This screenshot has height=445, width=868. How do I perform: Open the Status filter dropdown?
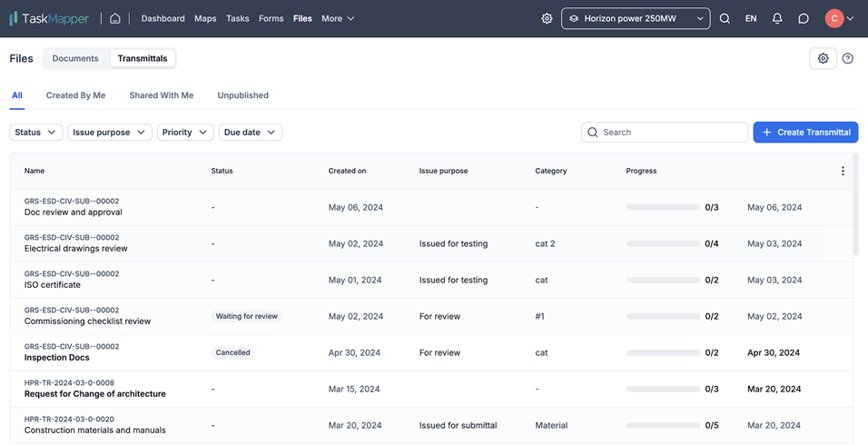tap(36, 133)
